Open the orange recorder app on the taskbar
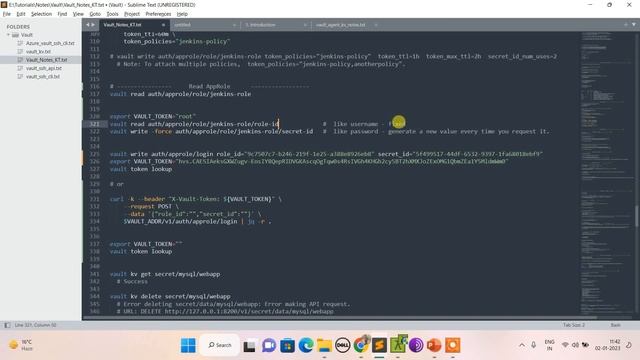The width and height of the screenshot is (640, 360). coord(452,346)
